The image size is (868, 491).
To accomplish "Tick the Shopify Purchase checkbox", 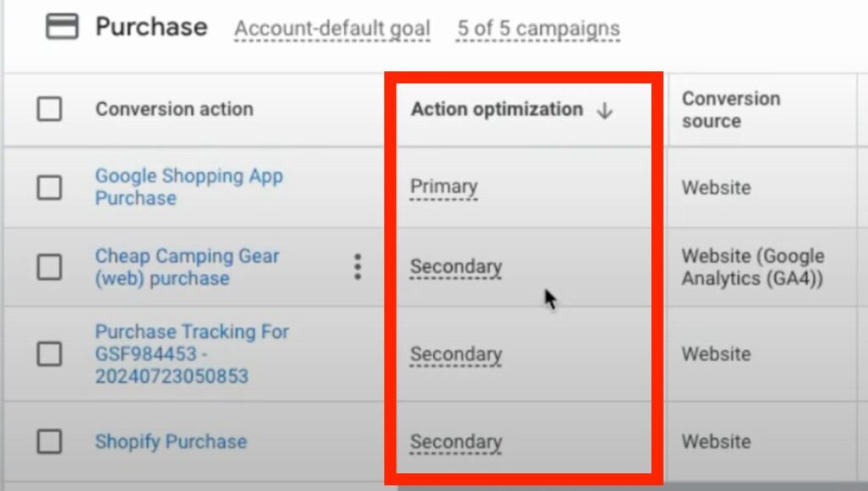I will pos(49,441).
